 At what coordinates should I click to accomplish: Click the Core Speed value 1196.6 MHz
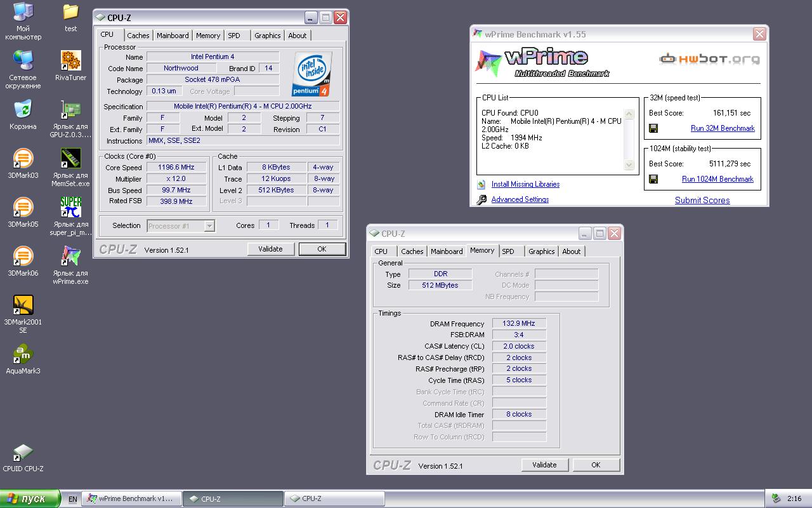tap(176, 167)
